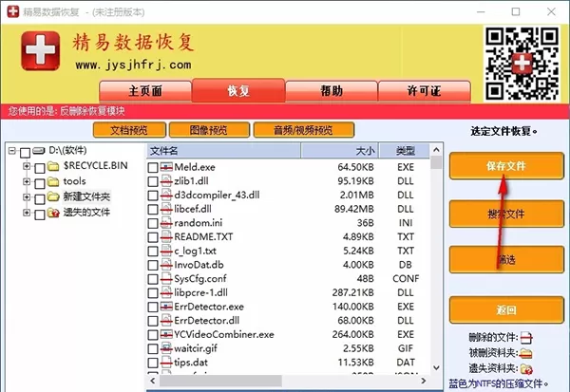Image resolution: width=570 pixels, height=392 pixels.
Task: Tick the 遗失的文件 checkbox
Action: point(40,215)
